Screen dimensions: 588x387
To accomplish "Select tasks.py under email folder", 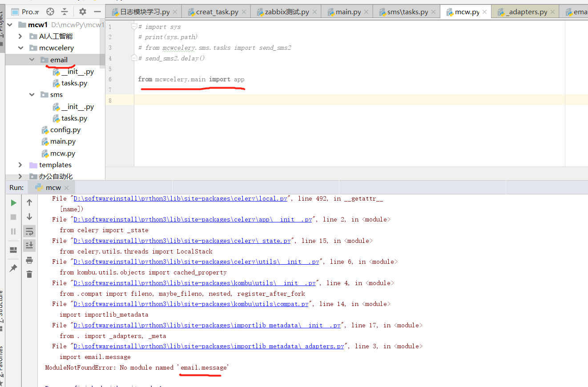I will coord(70,83).
